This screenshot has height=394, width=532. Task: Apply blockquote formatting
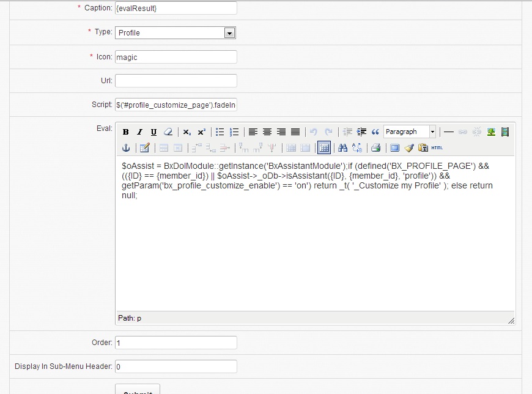tap(375, 132)
